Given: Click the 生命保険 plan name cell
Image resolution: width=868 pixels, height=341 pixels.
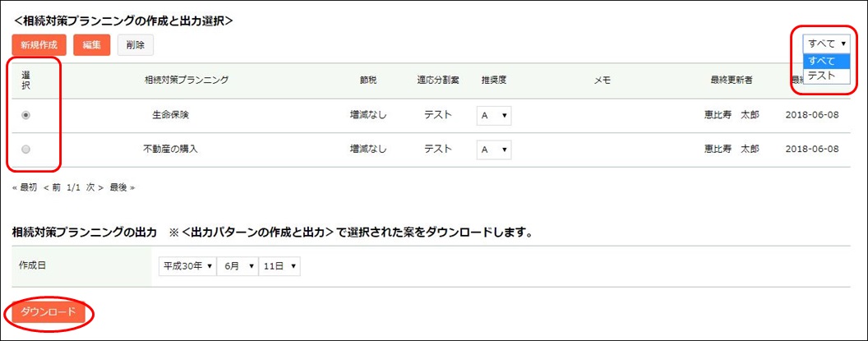Looking at the screenshot, I should 171,116.
